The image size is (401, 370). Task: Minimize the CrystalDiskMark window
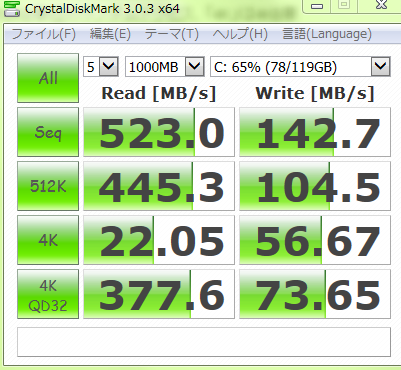coord(317,6)
